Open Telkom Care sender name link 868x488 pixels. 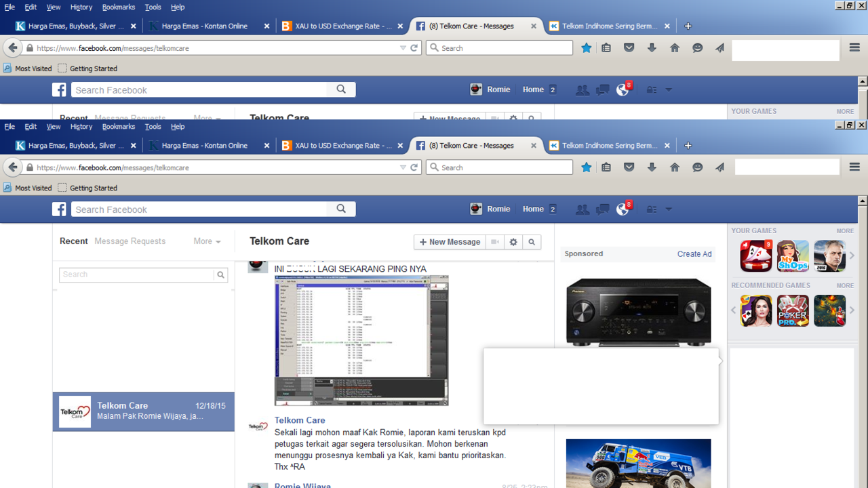[300, 420]
